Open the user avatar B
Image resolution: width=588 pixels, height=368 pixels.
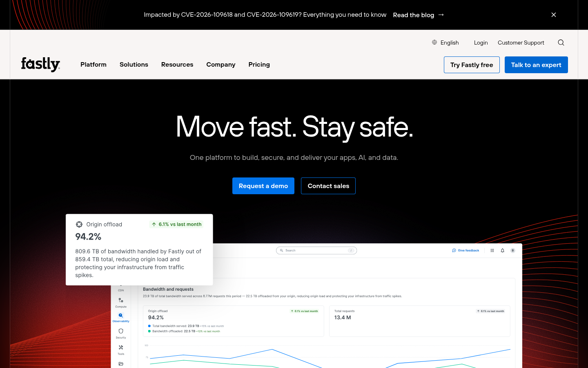pos(513,251)
